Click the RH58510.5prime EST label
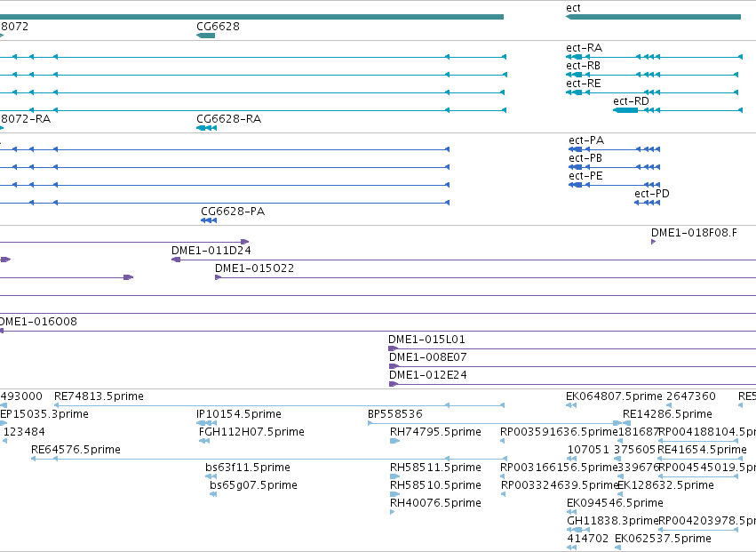 tap(435, 485)
